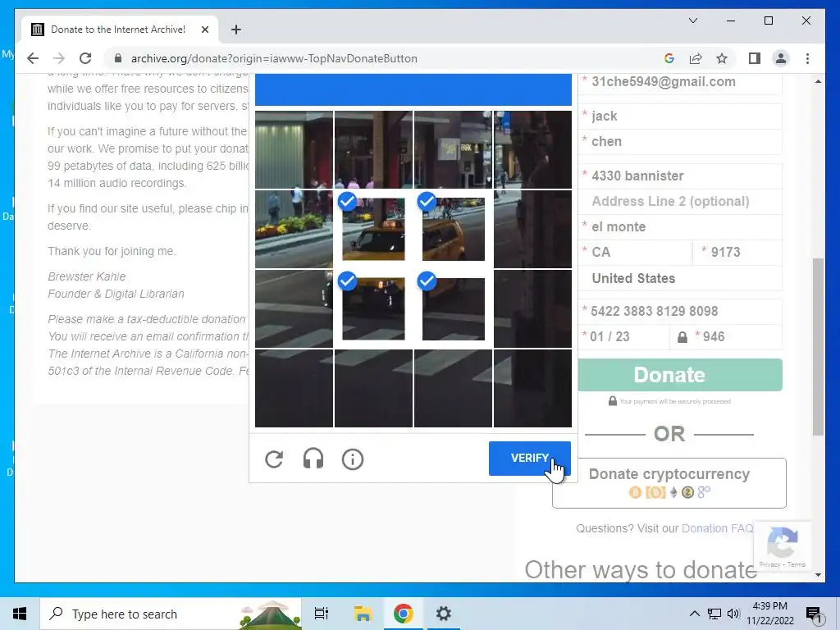Edit card number field 5422 3883 8129 8098
This screenshot has width=840, height=630.
click(x=680, y=311)
